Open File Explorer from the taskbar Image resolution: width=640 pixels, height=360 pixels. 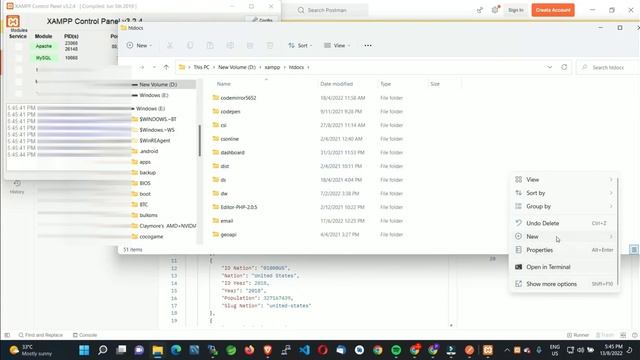(158, 350)
